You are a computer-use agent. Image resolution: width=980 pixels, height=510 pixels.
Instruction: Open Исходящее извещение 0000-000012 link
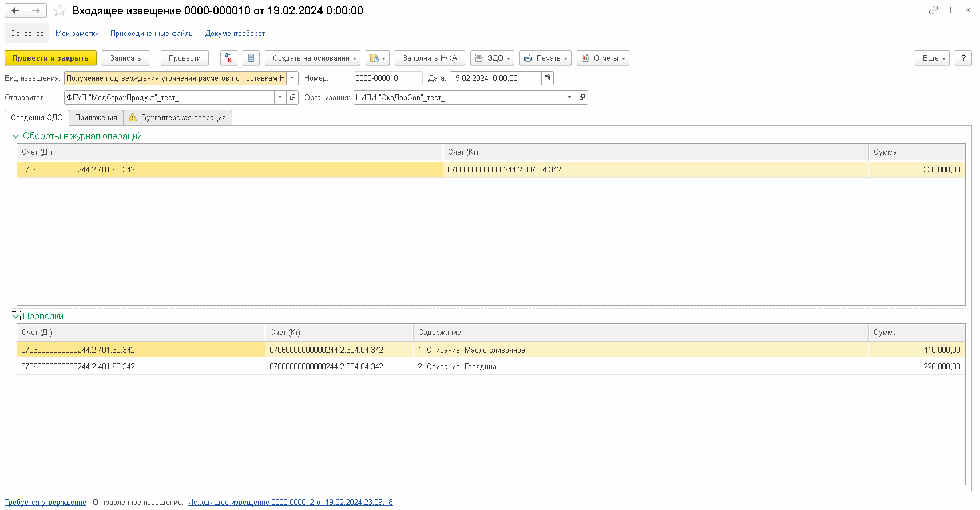click(291, 502)
